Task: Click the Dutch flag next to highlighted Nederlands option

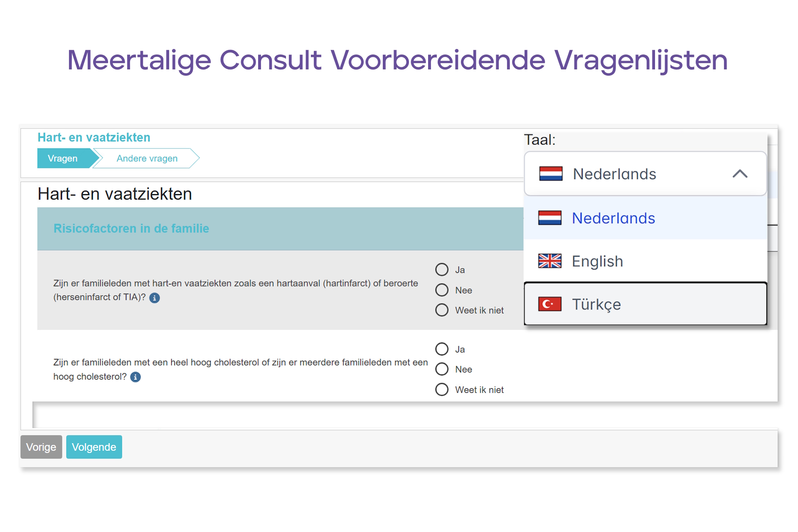Action: (x=550, y=218)
